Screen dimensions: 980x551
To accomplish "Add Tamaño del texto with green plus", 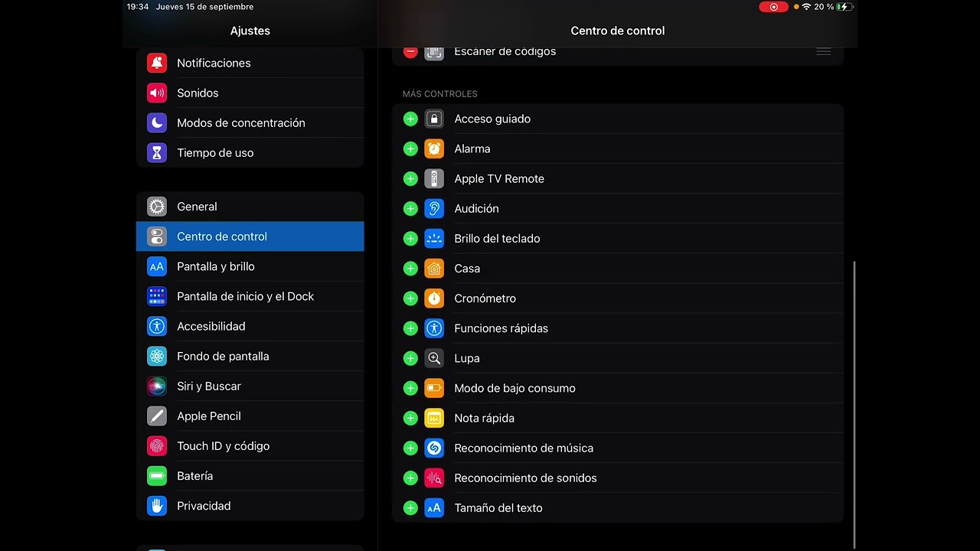I will coord(410,507).
